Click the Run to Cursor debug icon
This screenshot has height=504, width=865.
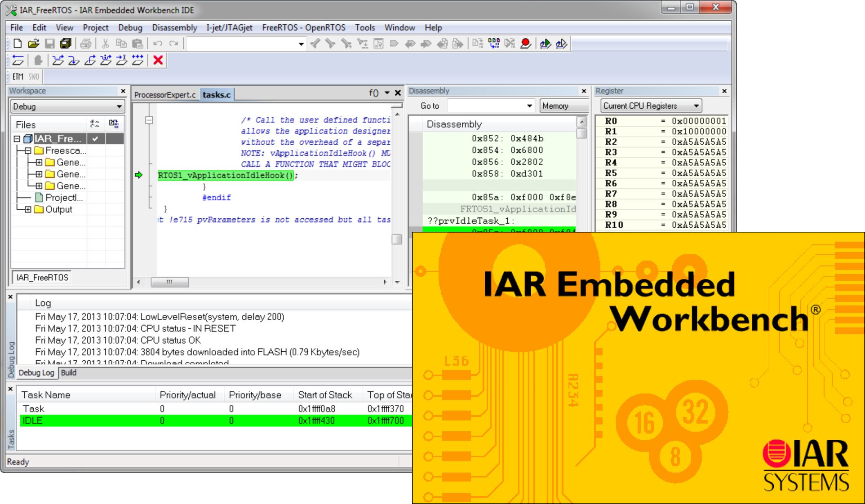point(122,60)
